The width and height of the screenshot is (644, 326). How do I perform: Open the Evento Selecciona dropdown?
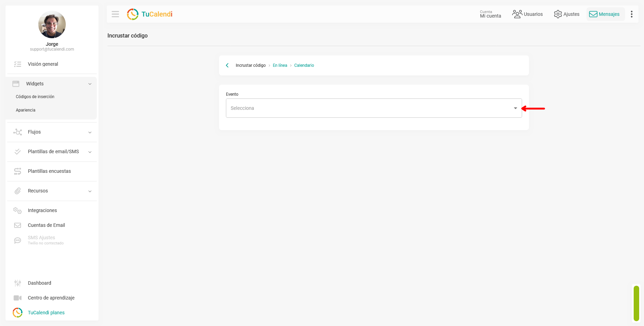pos(374,108)
